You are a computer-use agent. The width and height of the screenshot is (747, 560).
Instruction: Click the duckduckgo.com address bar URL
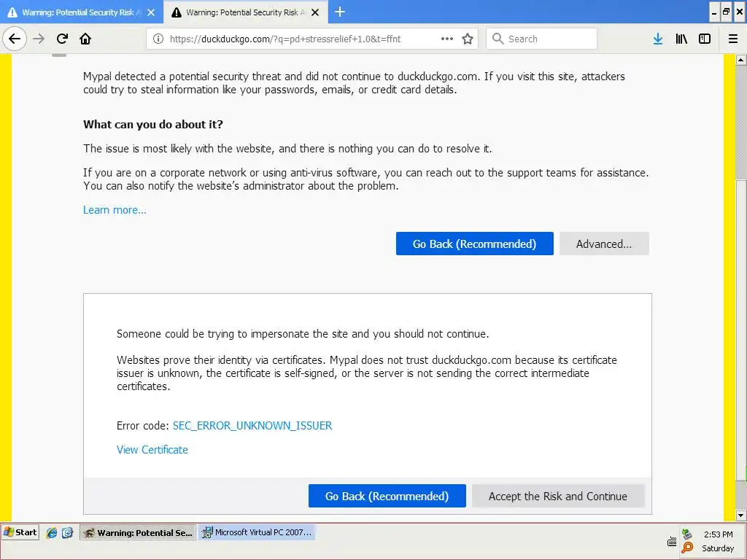(285, 39)
